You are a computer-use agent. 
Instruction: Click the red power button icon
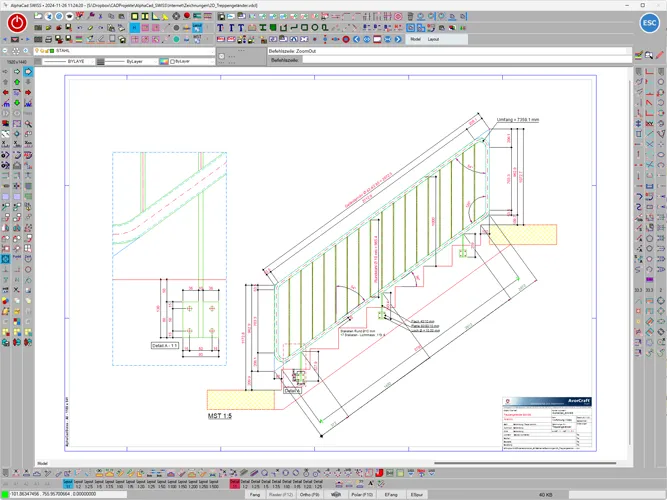point(18,23)
